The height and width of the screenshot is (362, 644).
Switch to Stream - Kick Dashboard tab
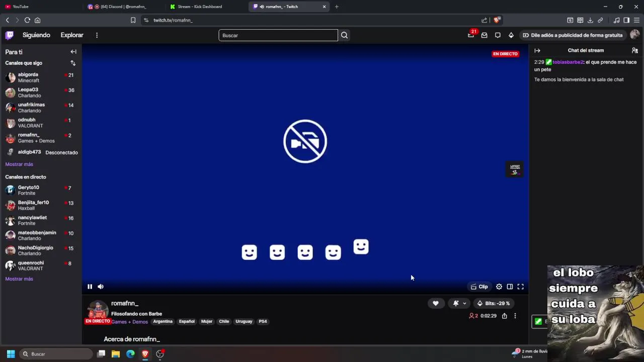(206, 7)
